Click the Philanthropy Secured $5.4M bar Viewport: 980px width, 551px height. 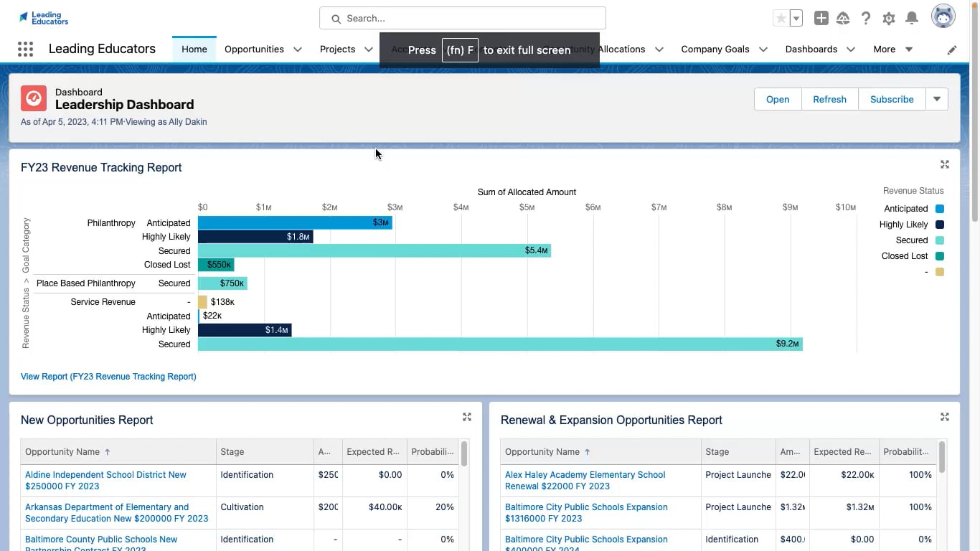(374, 250)
